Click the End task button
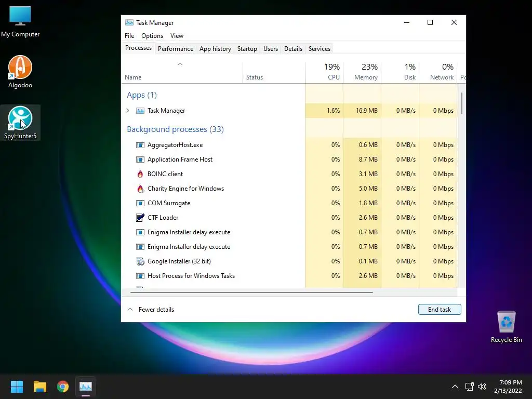The image size is (532, 399). pos(440,310)
